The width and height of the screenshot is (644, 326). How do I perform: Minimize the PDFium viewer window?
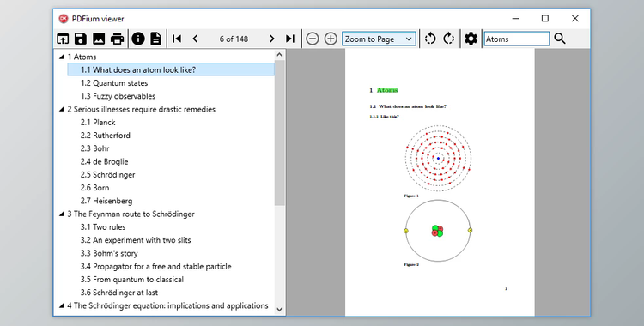point(515,19)
